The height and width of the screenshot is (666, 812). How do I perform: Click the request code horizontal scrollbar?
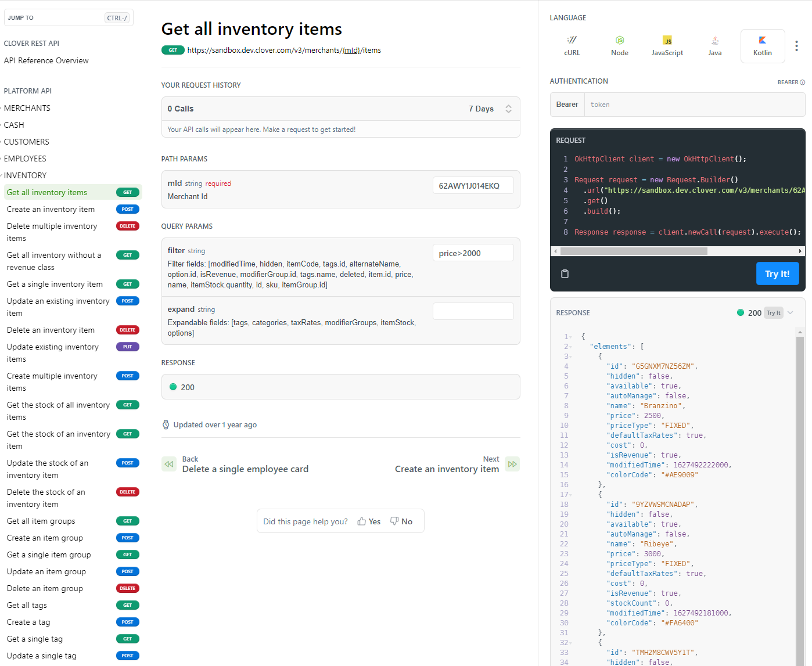point(634,251)
